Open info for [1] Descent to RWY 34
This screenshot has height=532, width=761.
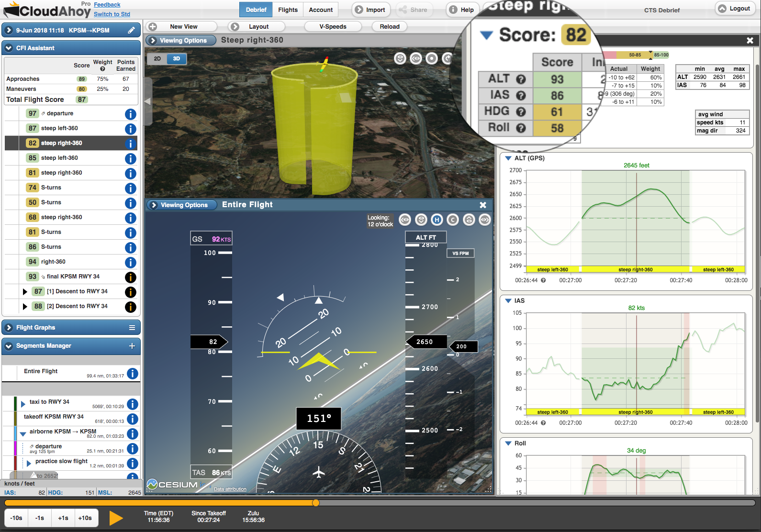tap(130, 292)
